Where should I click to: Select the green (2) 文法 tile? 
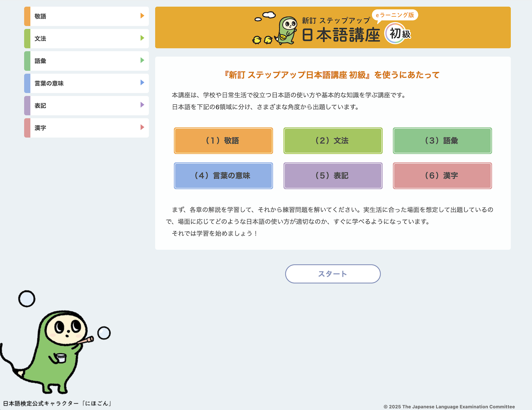[333, 141]
